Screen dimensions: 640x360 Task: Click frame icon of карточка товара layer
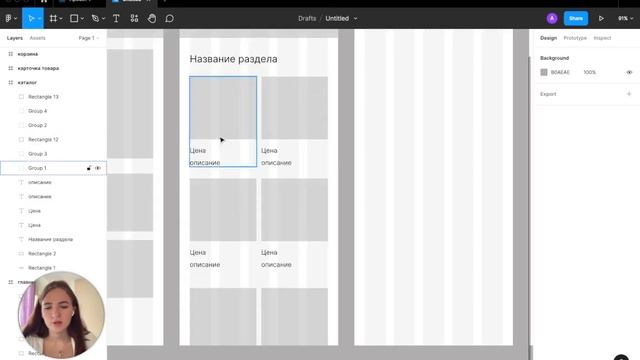coord(11,68)
